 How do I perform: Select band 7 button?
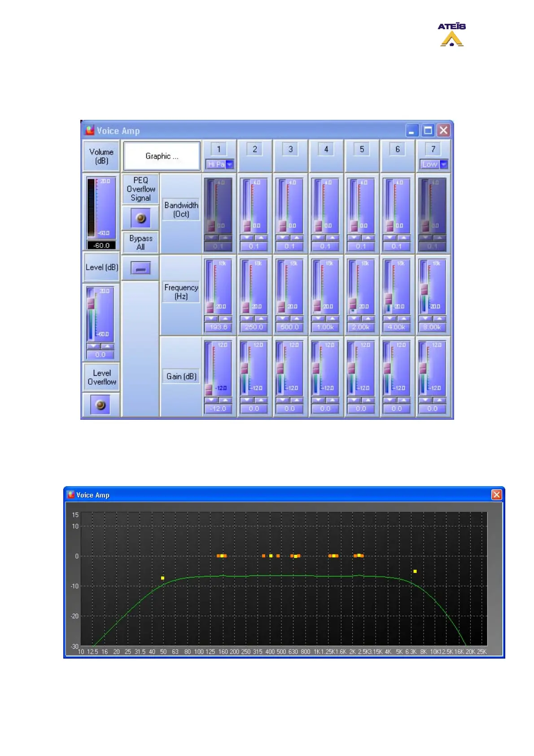[x=433, y=149]
